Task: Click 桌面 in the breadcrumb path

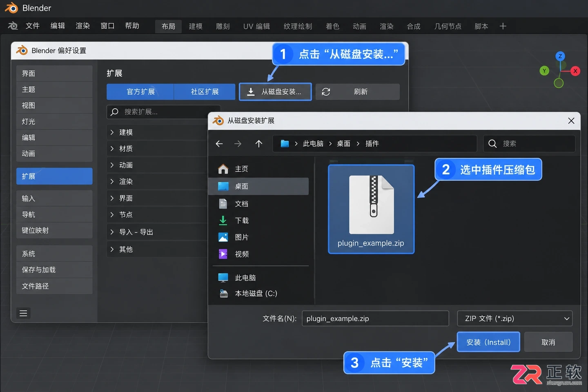Action: click(343, 144)
